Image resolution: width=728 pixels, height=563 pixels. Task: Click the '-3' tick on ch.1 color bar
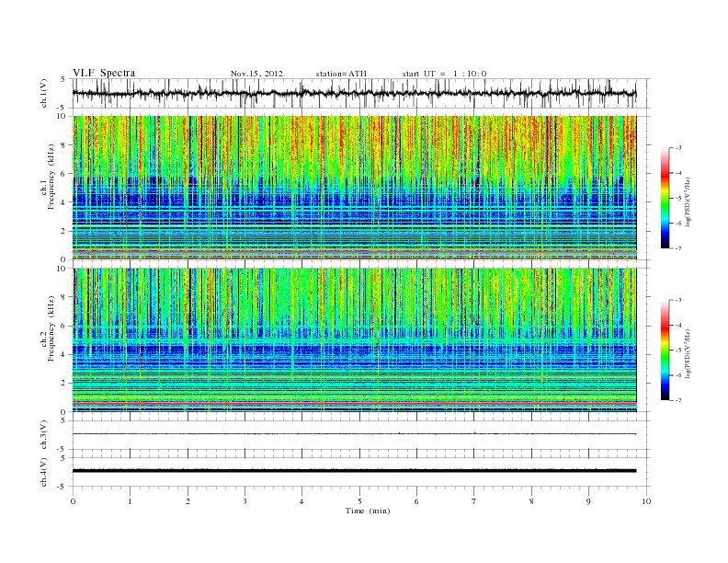(x=678, y=148)
